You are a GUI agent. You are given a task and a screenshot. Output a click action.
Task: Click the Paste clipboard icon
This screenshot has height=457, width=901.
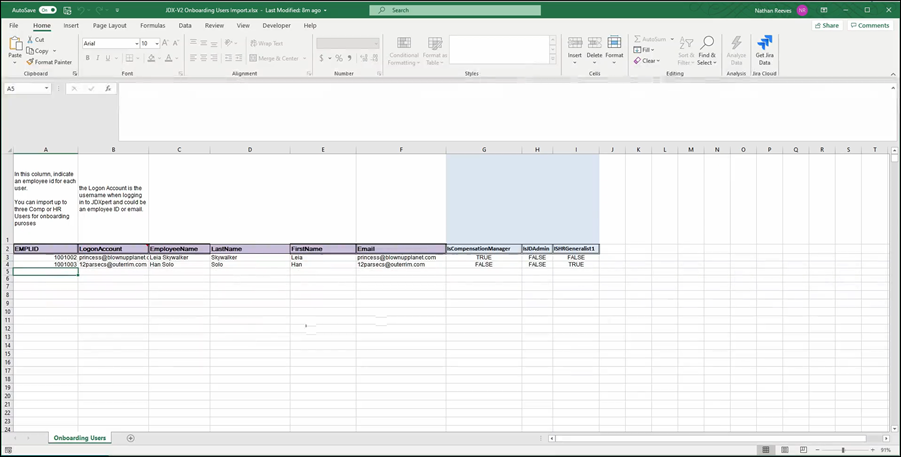(x=14, y=48)
